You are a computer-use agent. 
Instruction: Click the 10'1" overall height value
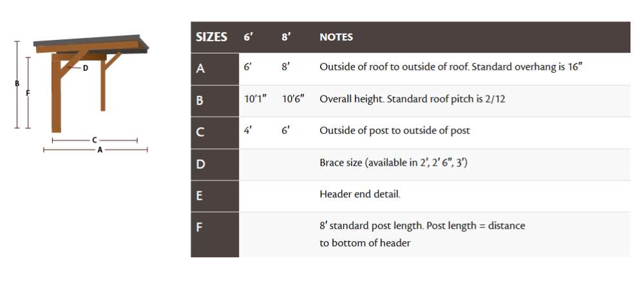[x=256, y=99]
